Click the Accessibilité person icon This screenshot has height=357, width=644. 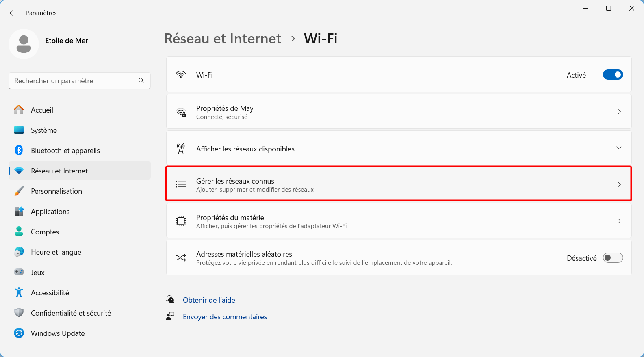(x=19, y=292)
